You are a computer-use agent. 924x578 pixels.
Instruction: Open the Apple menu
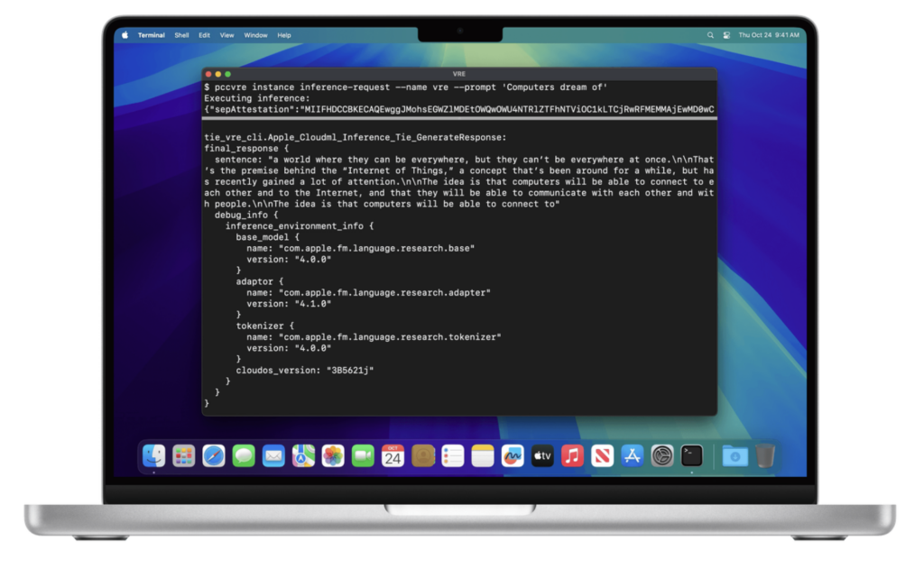point(125,35)
